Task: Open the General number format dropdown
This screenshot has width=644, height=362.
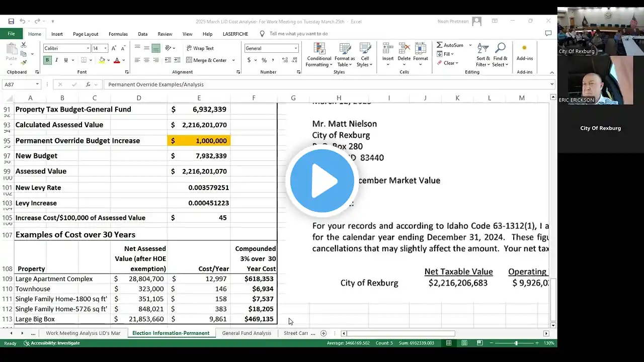Action: tap(296, 48)
